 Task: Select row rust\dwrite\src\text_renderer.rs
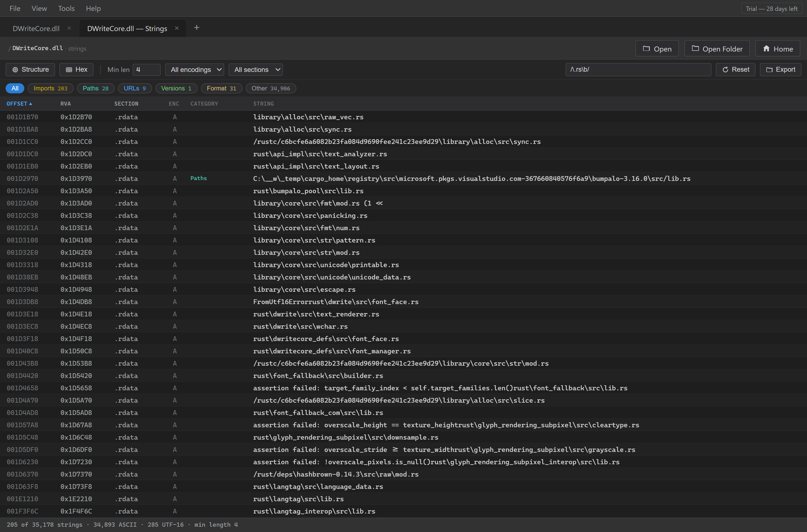tap(403, 314)
